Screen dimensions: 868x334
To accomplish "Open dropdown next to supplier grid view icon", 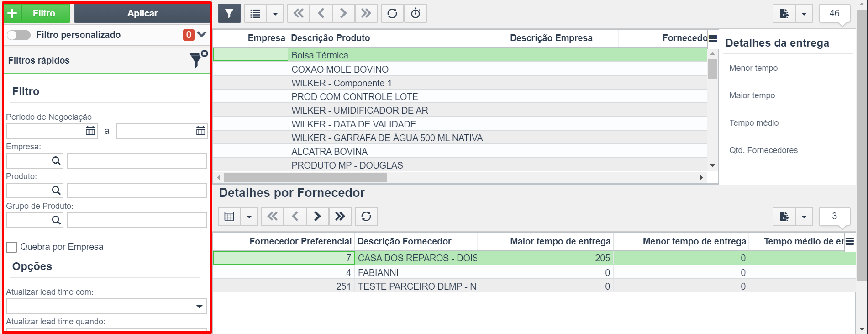I will pyautogui.click(x=249, y=217).
